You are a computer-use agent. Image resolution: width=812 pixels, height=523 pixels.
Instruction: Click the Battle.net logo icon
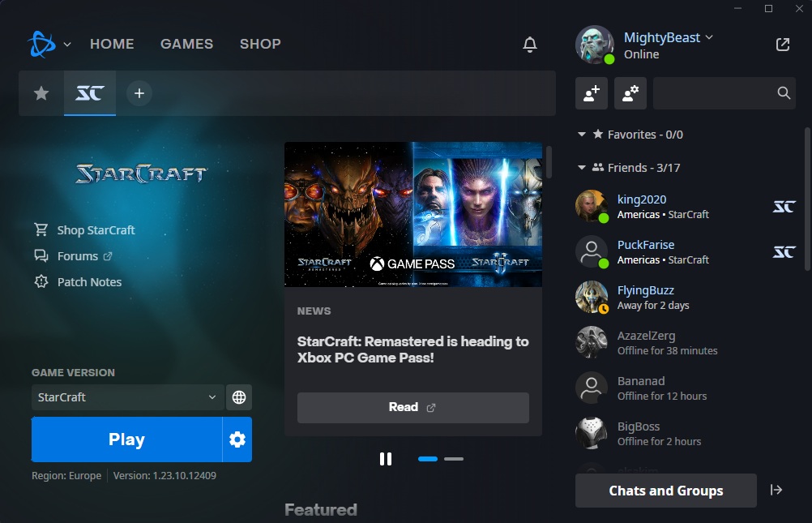41,44
